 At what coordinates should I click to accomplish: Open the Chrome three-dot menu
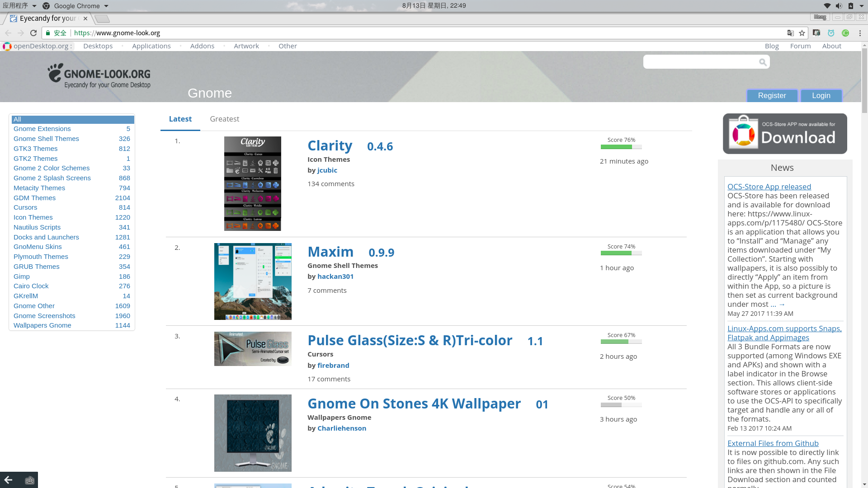(860, 33)
